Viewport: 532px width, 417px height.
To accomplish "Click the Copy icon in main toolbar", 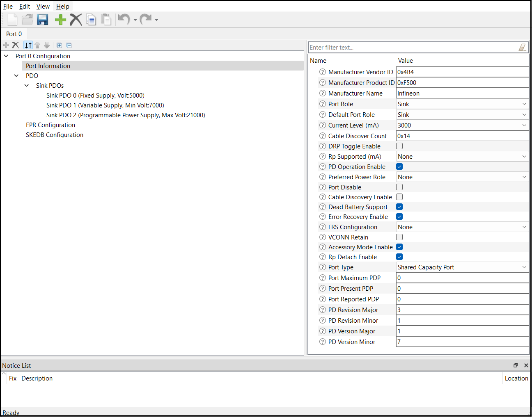I will (x=91, y=19).
